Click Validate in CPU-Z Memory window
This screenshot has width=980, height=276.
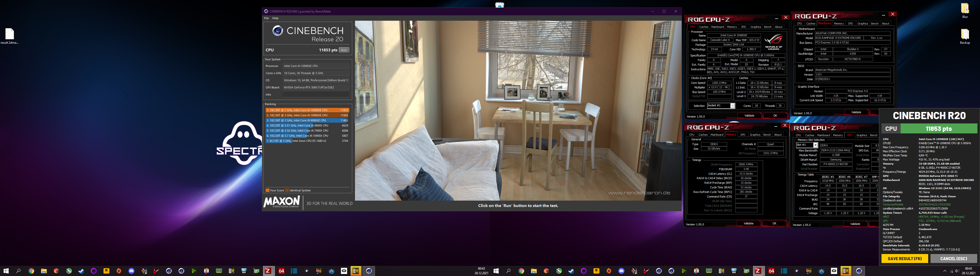click(x=748, y=223)
